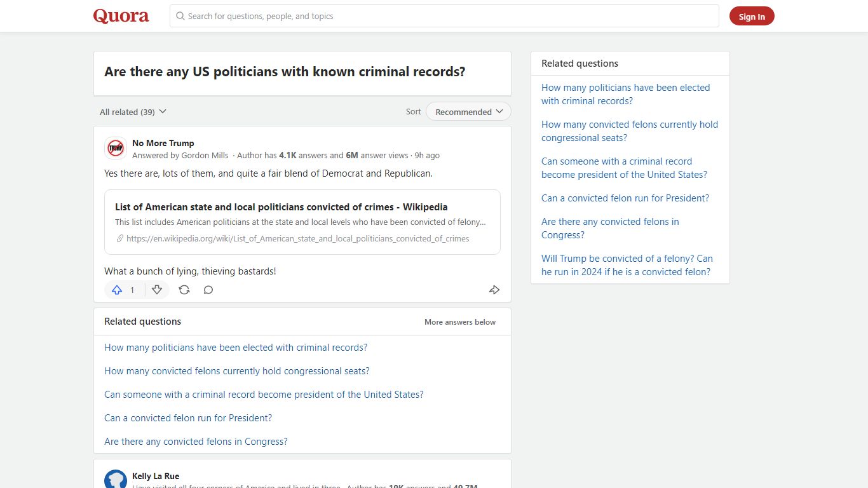Click the Sign In button
Screen dimensions: 868x488
click(x=752, y=17)
